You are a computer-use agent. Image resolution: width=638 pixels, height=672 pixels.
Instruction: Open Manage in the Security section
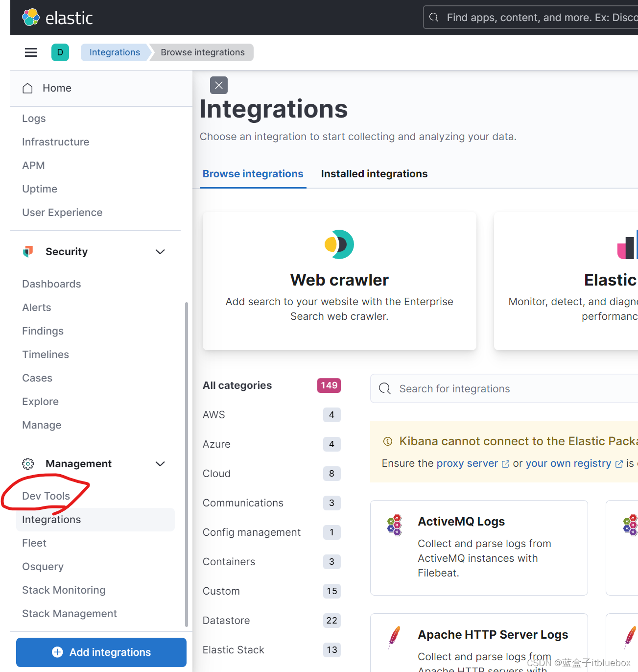[42, 425]
